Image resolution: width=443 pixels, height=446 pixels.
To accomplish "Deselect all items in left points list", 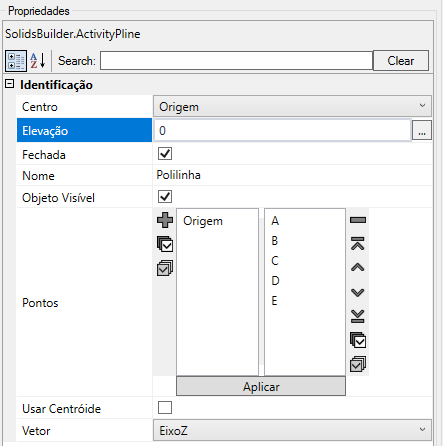I will pyautogui.click(x=165, y=268).
